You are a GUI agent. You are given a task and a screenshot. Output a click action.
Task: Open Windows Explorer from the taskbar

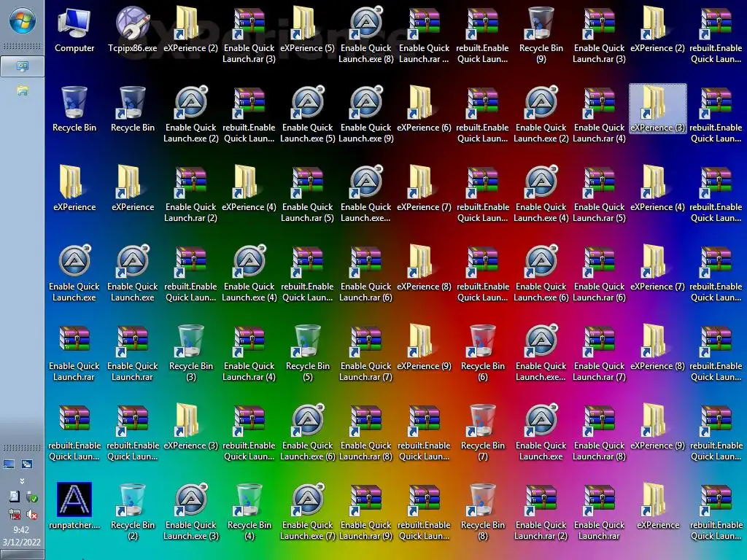coord(23,90)
